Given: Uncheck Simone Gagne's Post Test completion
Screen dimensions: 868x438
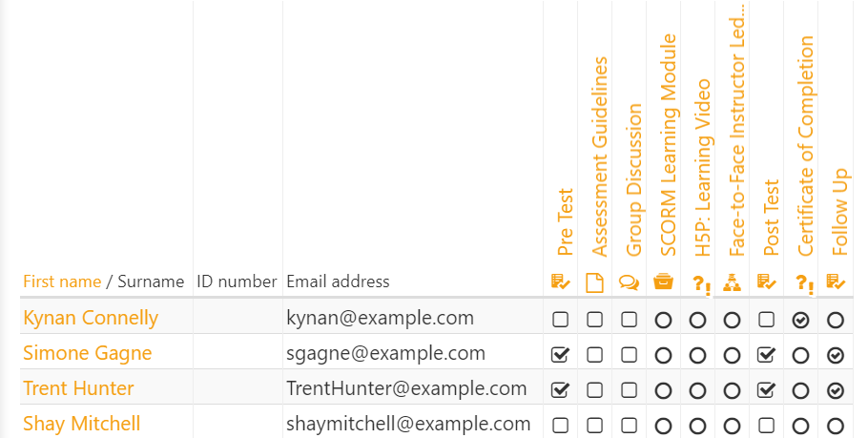Looking at the screenshot, I should click(766, 355).
